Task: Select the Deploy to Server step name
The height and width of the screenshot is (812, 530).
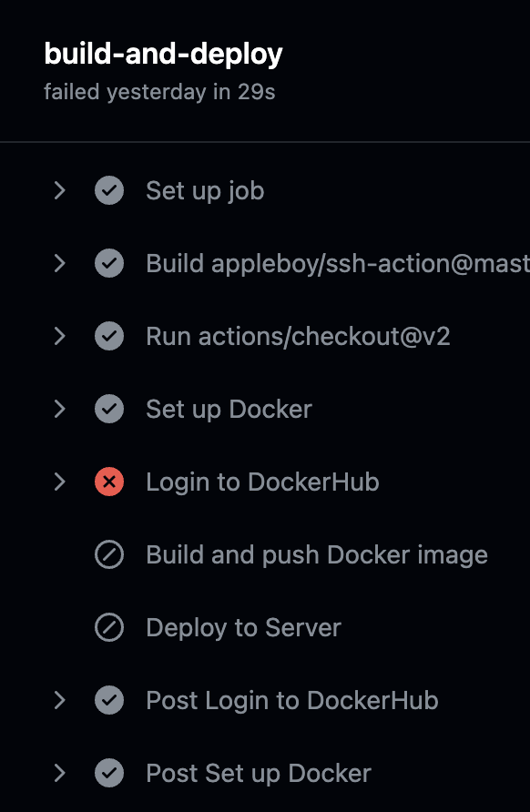Action: click(242, 627)
